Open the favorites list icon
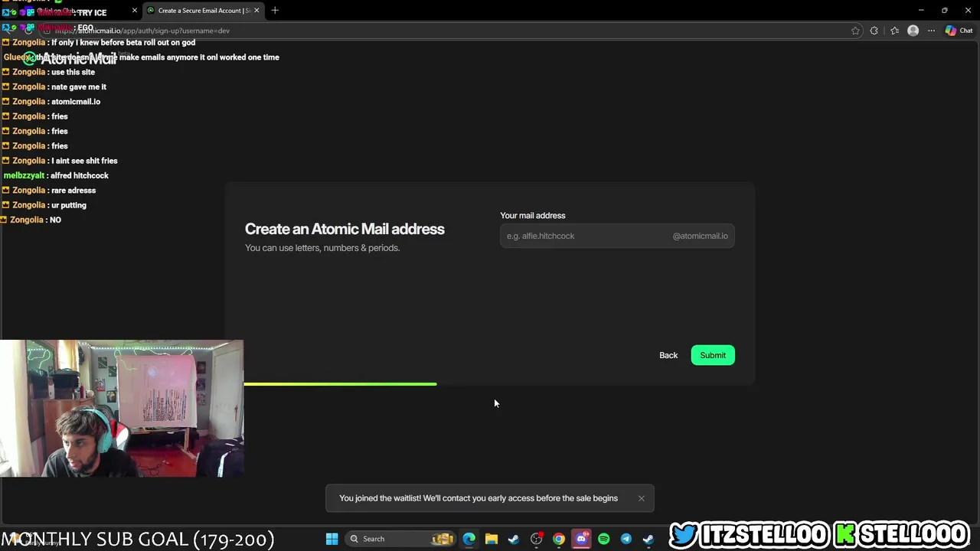980x551 pixels. pyautogui.click(x=894, y=31)
